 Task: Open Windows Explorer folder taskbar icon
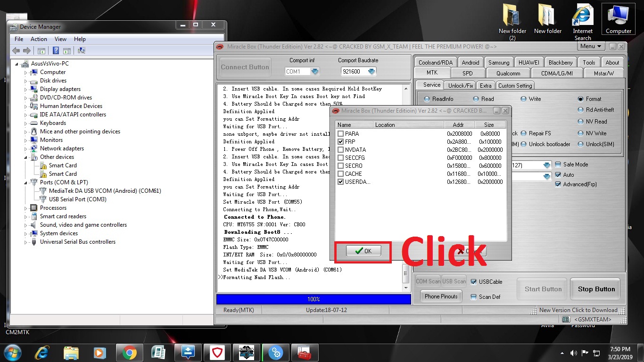(71, 353)
